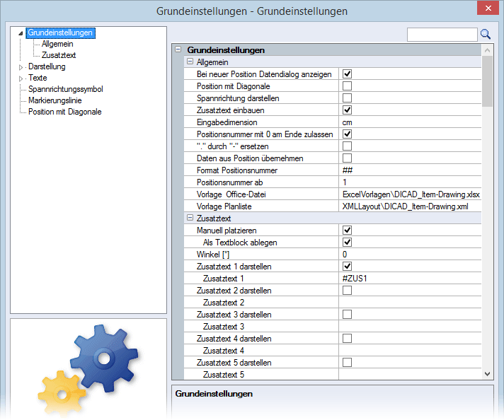
Task: Check 'Zusatztext 5 darstellen' box
Action: pos(347,363)
